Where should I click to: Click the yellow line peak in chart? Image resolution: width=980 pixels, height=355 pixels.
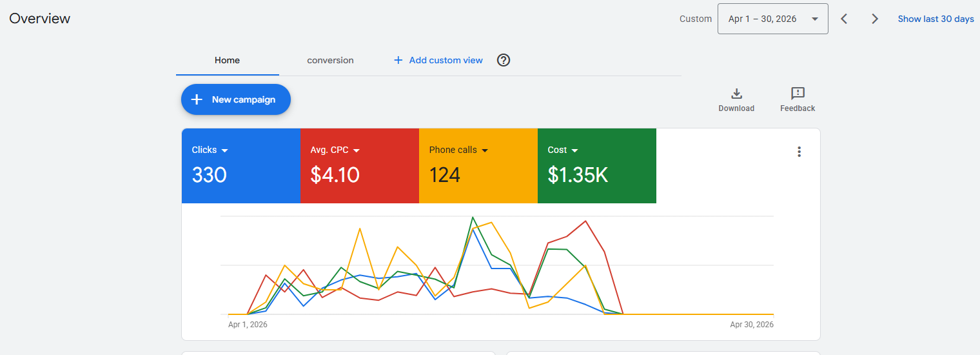tap(492, 223)
